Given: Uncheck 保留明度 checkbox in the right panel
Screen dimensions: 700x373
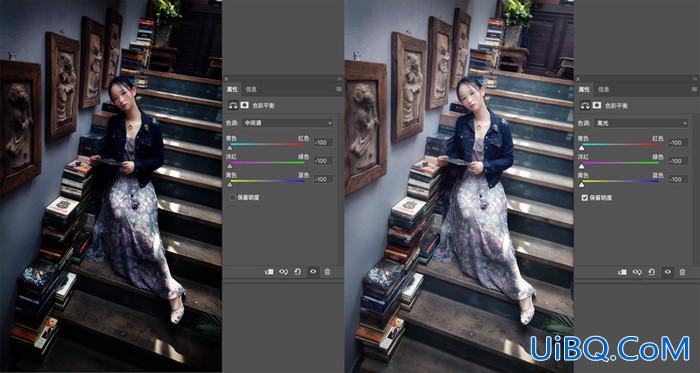Looking at the screenshot, I should coord(584,197).
